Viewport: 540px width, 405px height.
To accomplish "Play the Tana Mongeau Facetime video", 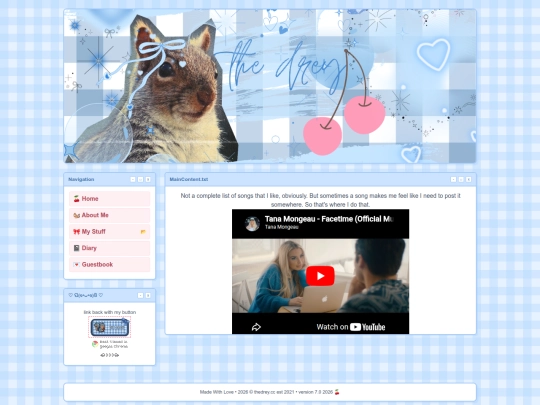I will point(320,276).
